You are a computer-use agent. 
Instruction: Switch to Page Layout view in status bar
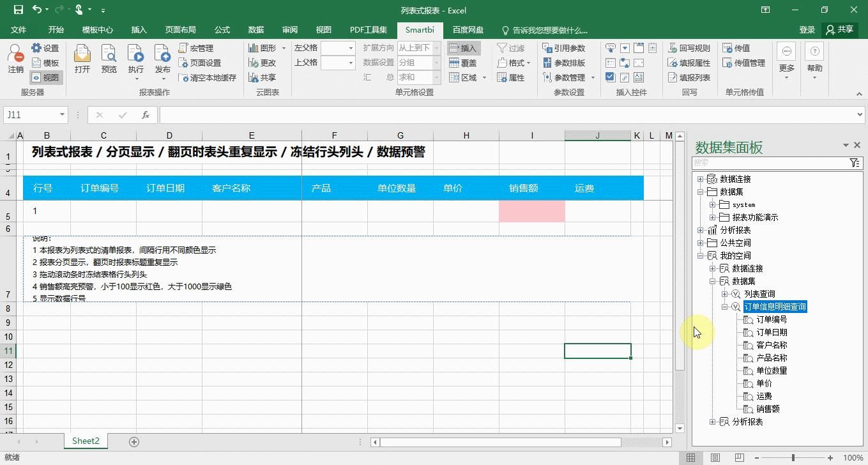[x=715, y=457]
